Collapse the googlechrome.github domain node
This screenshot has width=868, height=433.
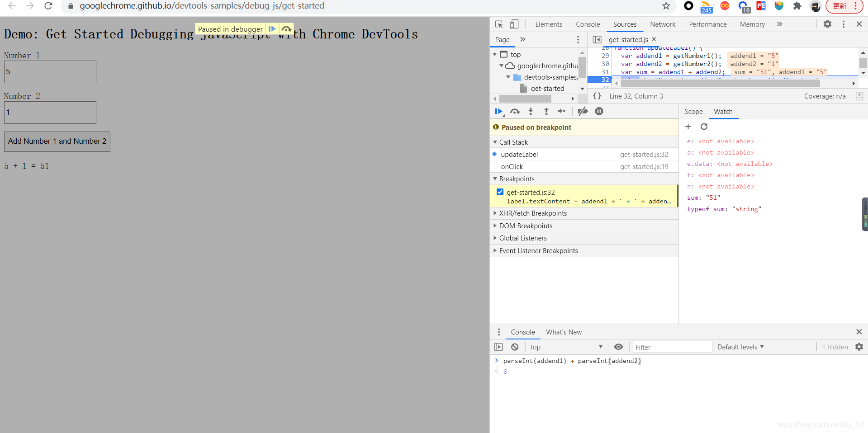[x=502, y=66]
